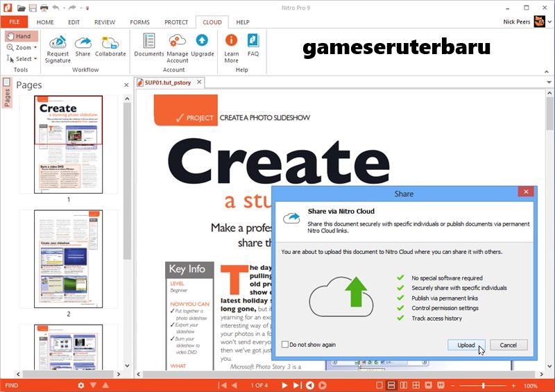This screenshot has width=555, height=392.
Task: Close the Pages panel
Action: (126, 85)
